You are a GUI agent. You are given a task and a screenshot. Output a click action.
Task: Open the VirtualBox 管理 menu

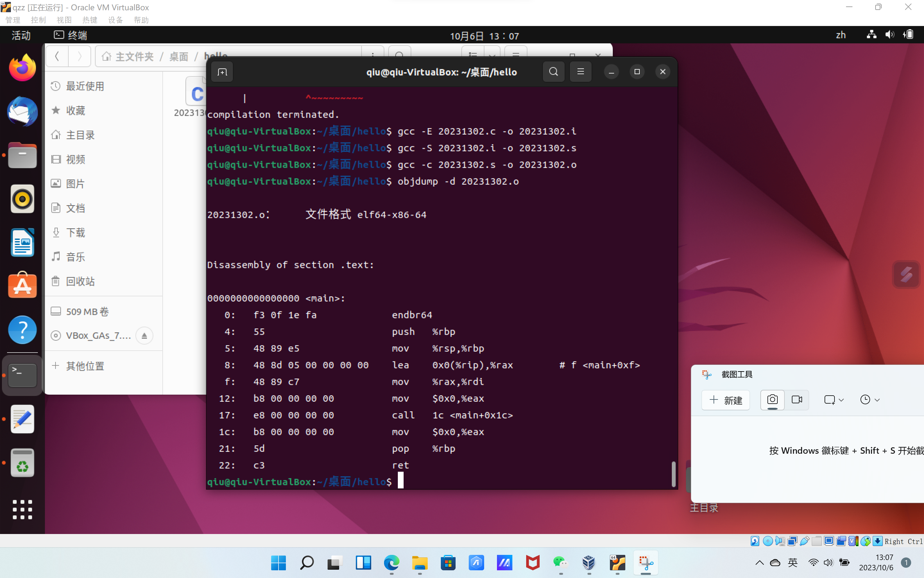[x=13, y=20]
